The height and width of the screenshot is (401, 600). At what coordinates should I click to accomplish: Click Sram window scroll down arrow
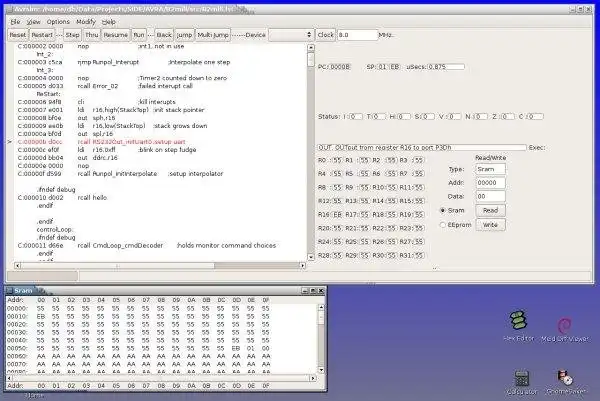tap(321, 370)
